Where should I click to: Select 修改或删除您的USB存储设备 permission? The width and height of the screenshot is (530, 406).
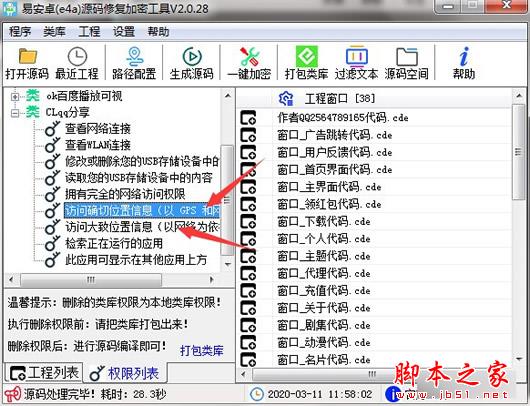click(x=142, y=161)
